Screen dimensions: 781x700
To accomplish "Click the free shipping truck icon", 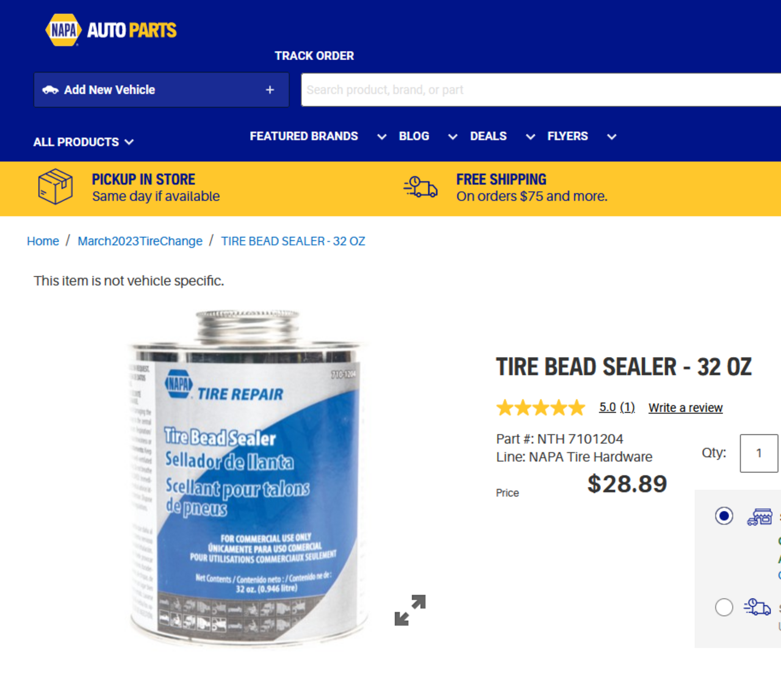I will coord(420,187).
